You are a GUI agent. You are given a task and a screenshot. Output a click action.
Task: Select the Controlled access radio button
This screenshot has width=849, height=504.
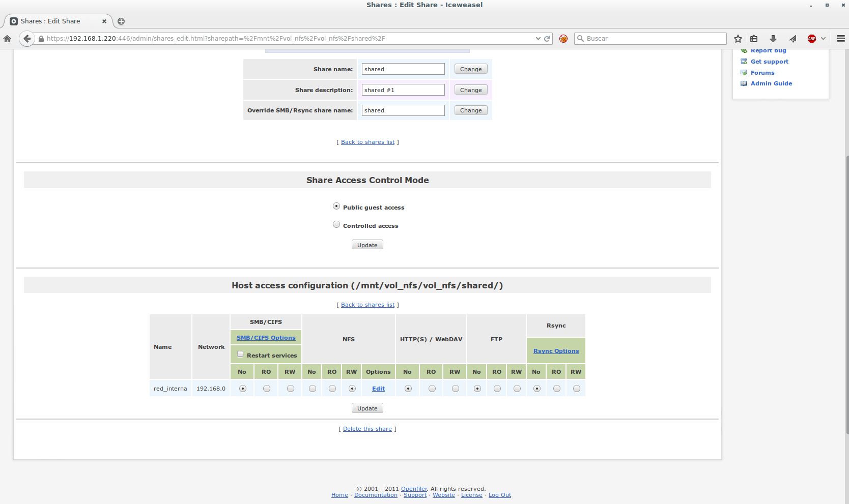tap(336, 224)
